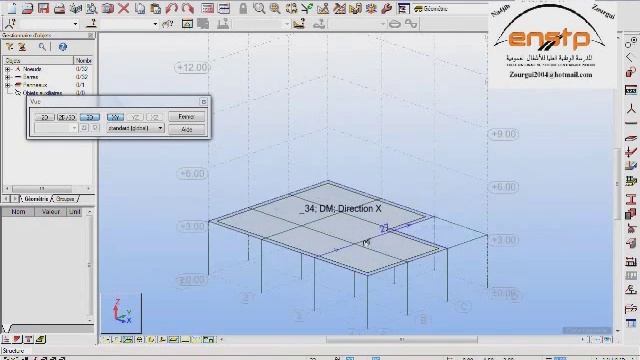Switch to the Géométrie tab
Image resolution: width=640 pixels, height=360 pixels.
pos(36,199)
